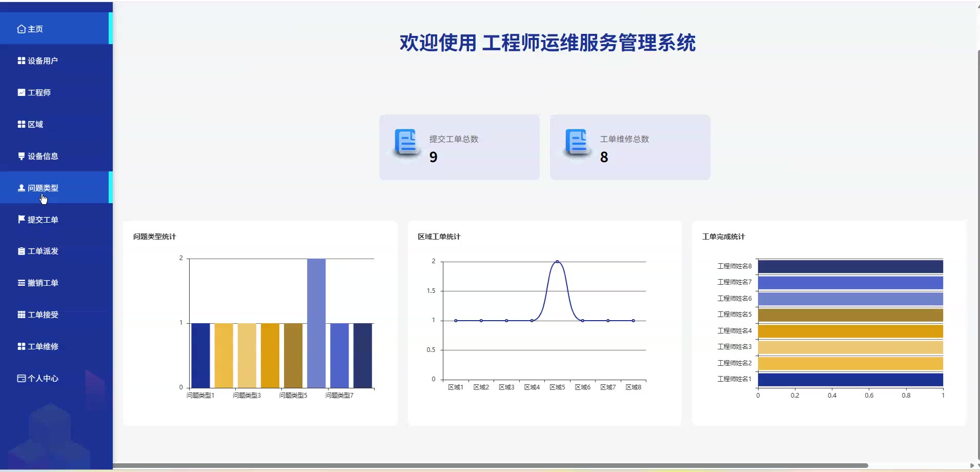Click the horizontal bar for 工程师姓名1
The width and height of the screenshot is (980, 472).
[x=850, y=380]
